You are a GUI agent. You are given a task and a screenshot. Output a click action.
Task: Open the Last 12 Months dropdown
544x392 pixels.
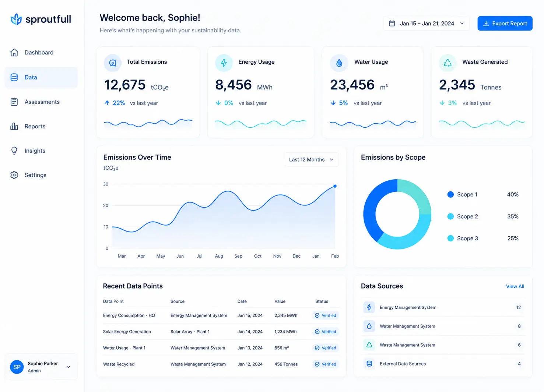pyautogui.click(x=311, y=159)
